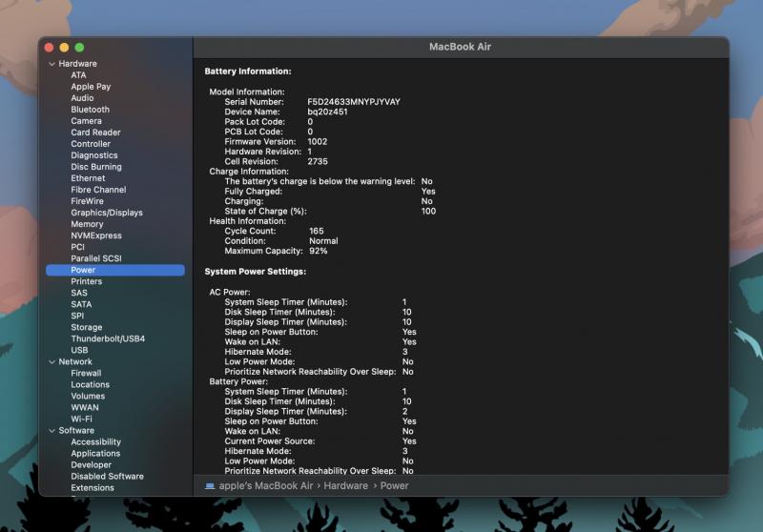This screenshot has height=532, width=763.
Task: Open the Audio hardware entry
Action: click(82, 98)
